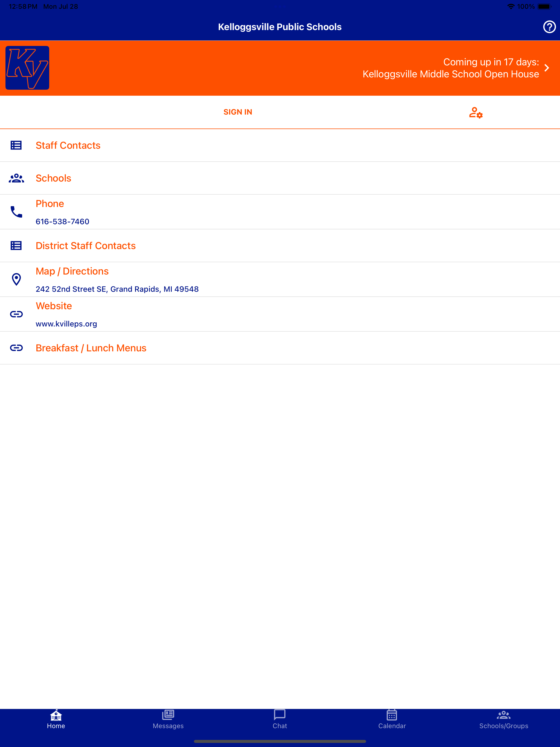Tap the Kelloggsville Public Schools title
The height and width of the screenshot is (747, 560).
(280, 27)
